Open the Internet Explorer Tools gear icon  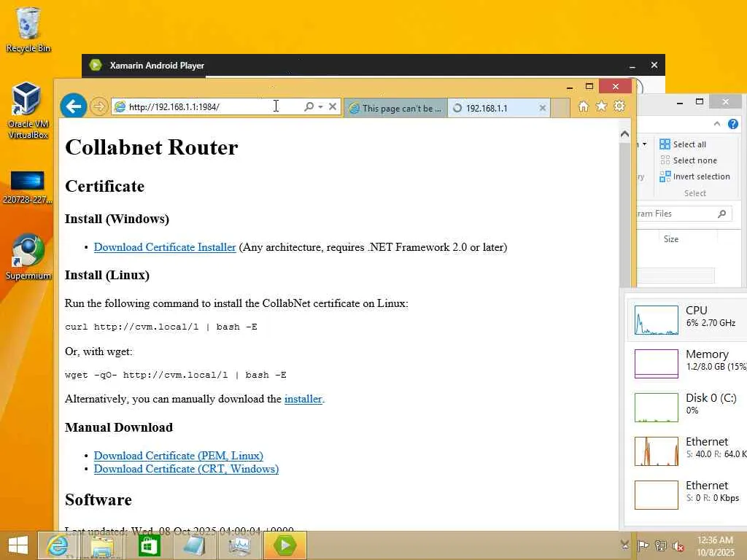point(619,106)
